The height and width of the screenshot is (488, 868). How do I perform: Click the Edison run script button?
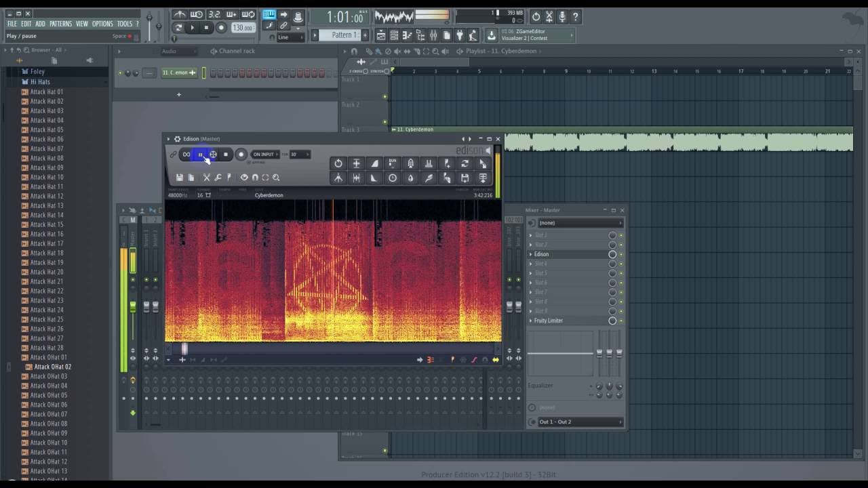coord(393,163)
